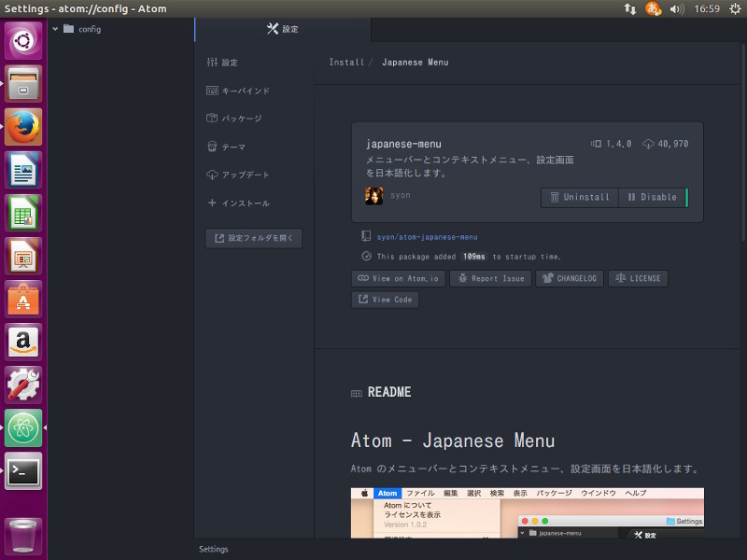Click 設定フォルダを開く open config folder button

tap(253, 238)
